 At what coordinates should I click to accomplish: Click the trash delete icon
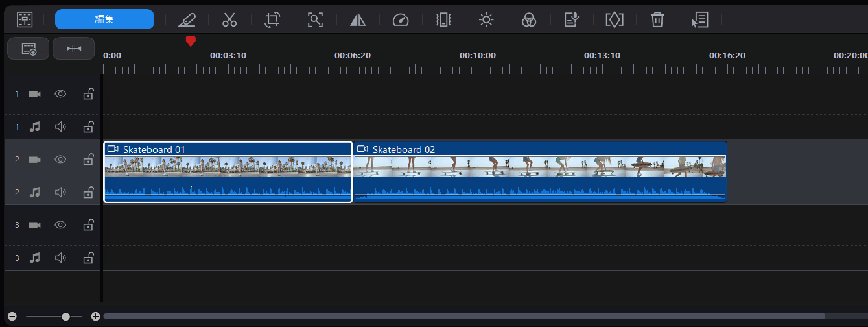click(x=657, y=19)
